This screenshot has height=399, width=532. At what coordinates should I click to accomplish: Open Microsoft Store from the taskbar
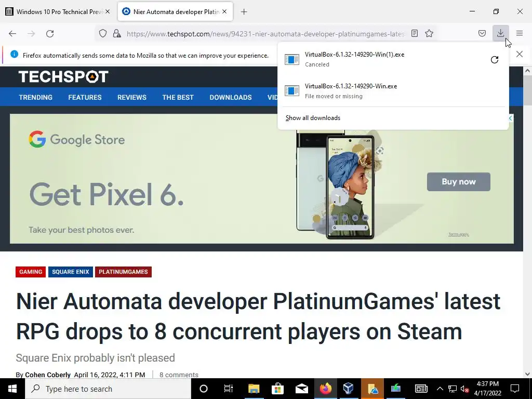277,389
